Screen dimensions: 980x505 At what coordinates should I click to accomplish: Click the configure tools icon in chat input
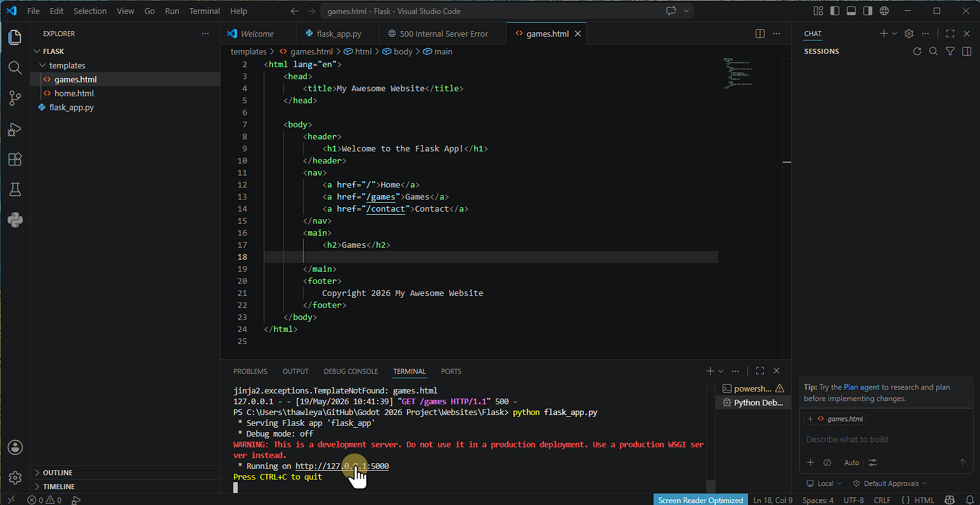[873, 463]
